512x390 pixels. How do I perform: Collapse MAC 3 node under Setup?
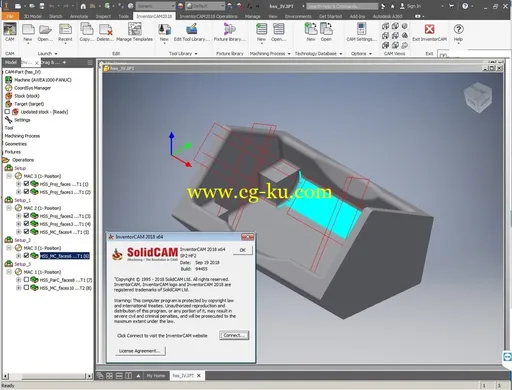click(x=9, y=176)
